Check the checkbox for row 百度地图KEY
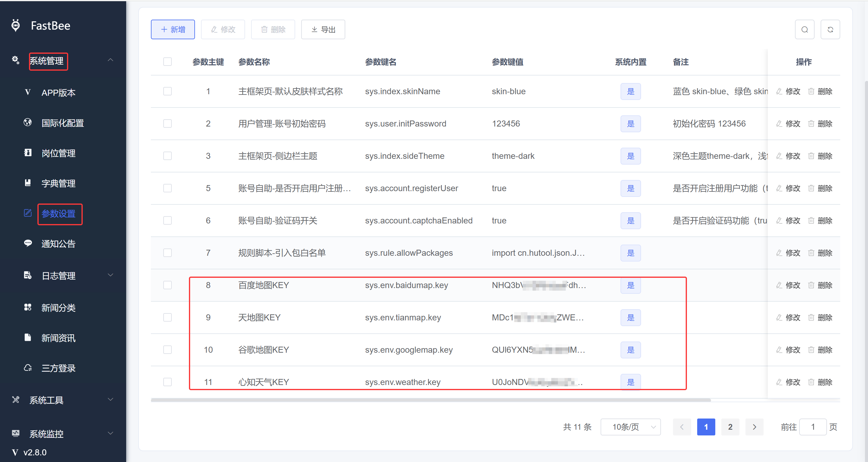The width and height of the screenshot is (868, 462). pos(168,285)
